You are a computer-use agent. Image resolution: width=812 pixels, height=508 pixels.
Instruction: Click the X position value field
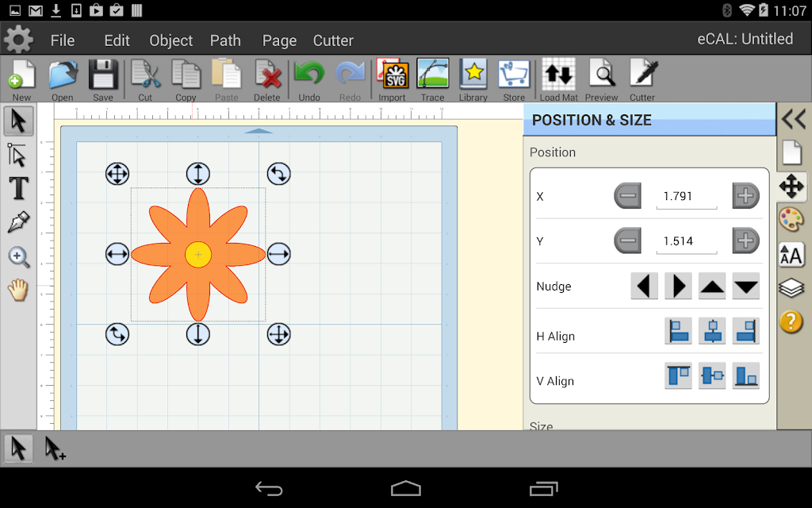(687, 197)
